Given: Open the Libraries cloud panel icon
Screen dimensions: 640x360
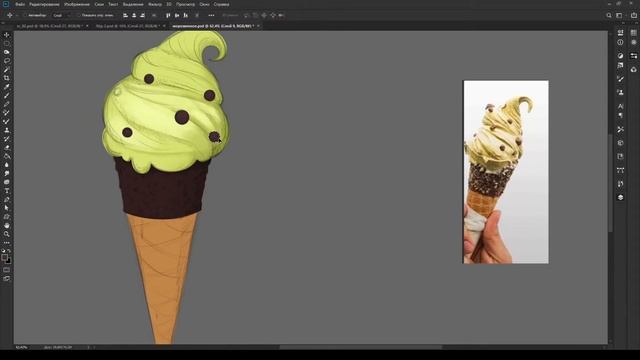Looking at the screenshot, I should click(634, 69).
